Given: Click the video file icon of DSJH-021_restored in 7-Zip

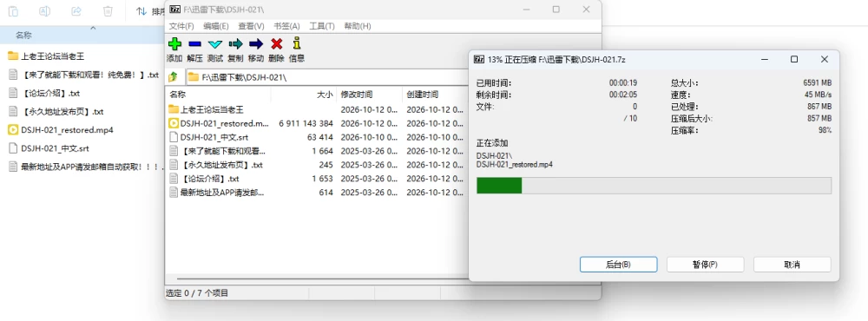Looking at the screenshot, I should click(x=174, y=123).
